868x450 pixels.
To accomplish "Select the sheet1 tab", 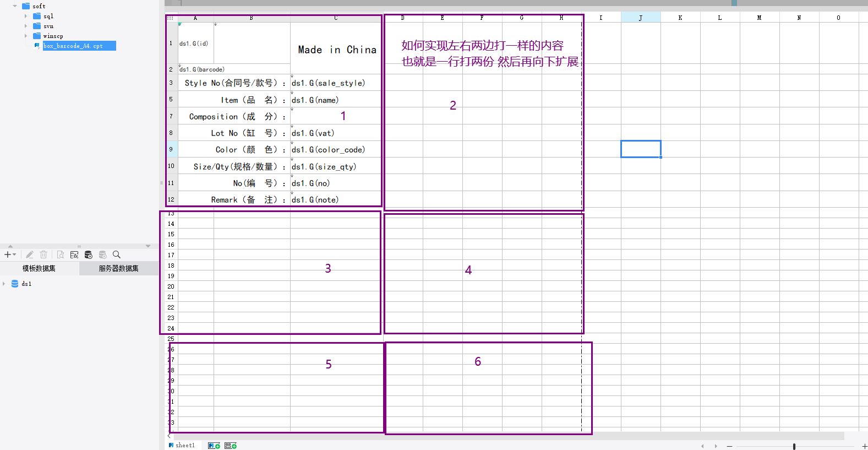I will 184,446.
